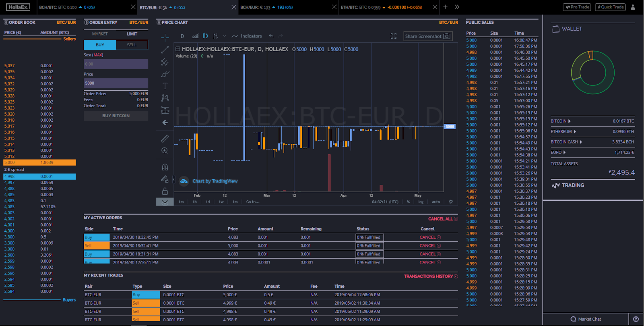Collapse the chart legend box
This screenshot has height=326, width=644.
pyautogui.click(x=178, y=49)
